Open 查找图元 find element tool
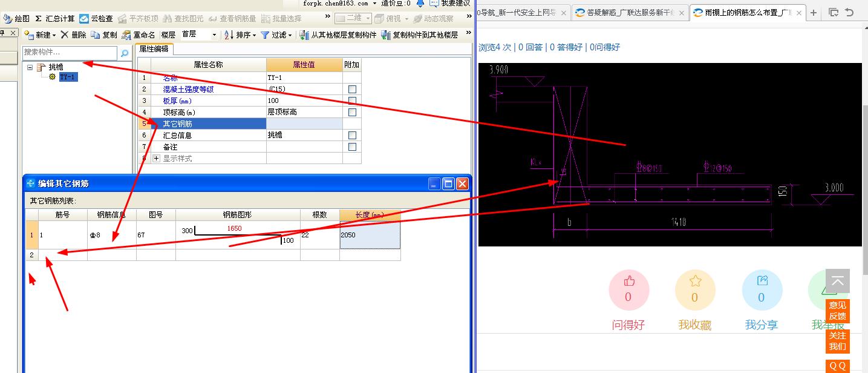The width and height of the screenshot is (868, 373). [x=184, y=19]
